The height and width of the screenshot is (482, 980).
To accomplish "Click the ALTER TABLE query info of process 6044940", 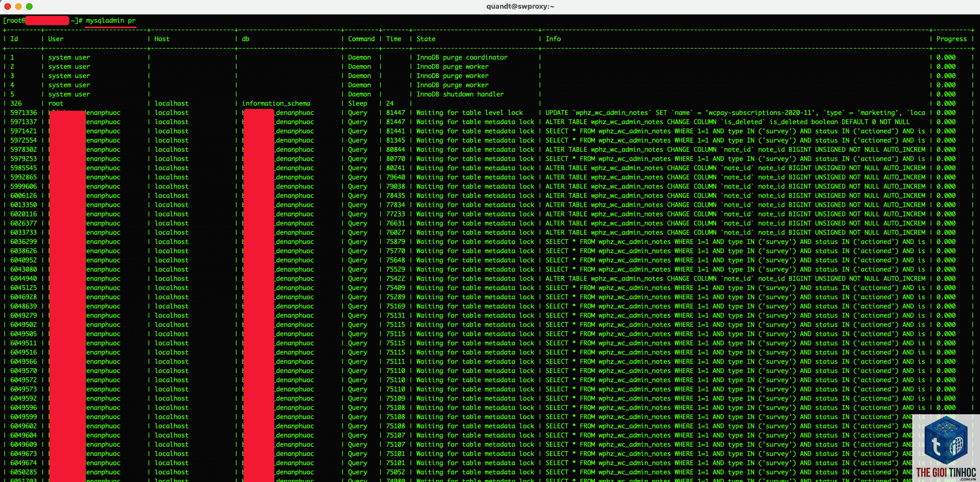I will 735,279.
